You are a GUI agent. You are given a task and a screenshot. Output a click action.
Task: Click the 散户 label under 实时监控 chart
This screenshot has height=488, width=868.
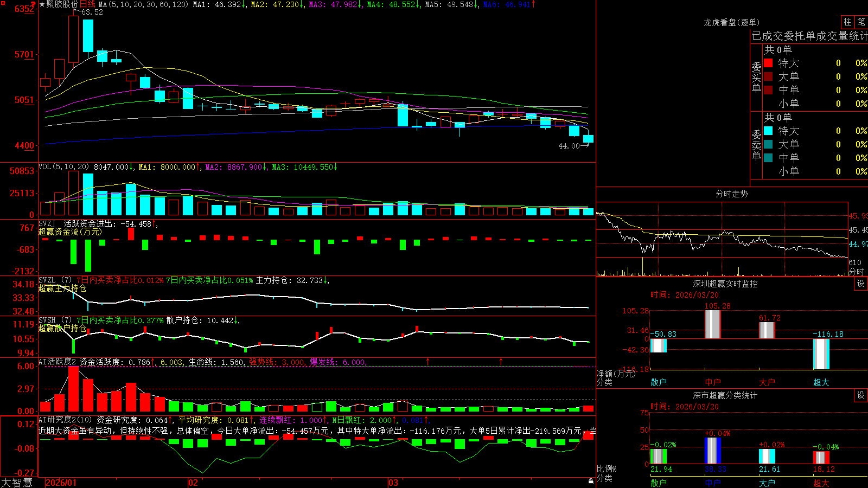click(x=659, y=382)
